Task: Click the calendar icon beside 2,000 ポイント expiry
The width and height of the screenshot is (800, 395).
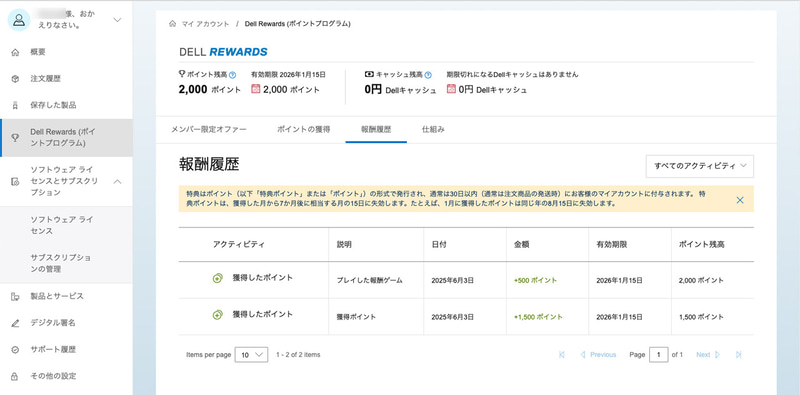Action: (256, 89)
